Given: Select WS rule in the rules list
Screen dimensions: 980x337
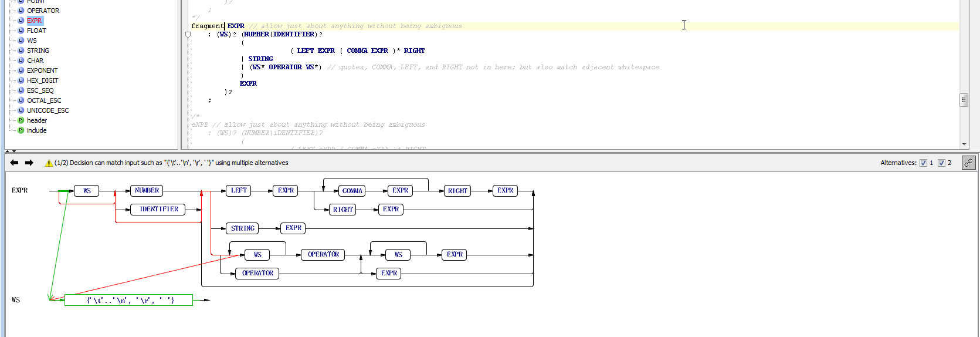Looking at the screenshot, I should [x=32, y=41].
